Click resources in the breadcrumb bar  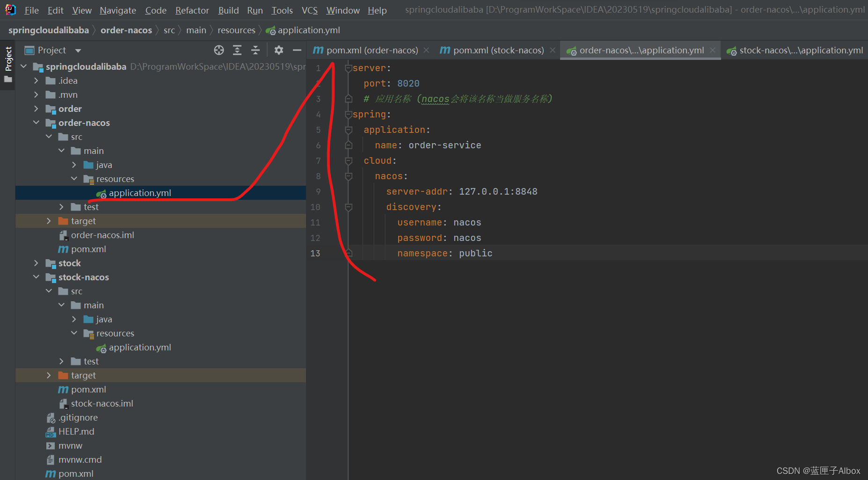click(236, 30)
